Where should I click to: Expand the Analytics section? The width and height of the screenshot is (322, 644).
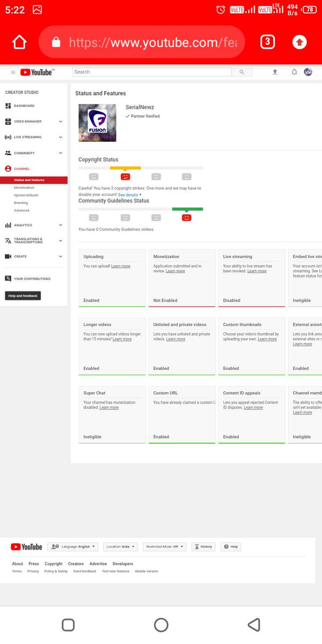(x=60, y=225)
